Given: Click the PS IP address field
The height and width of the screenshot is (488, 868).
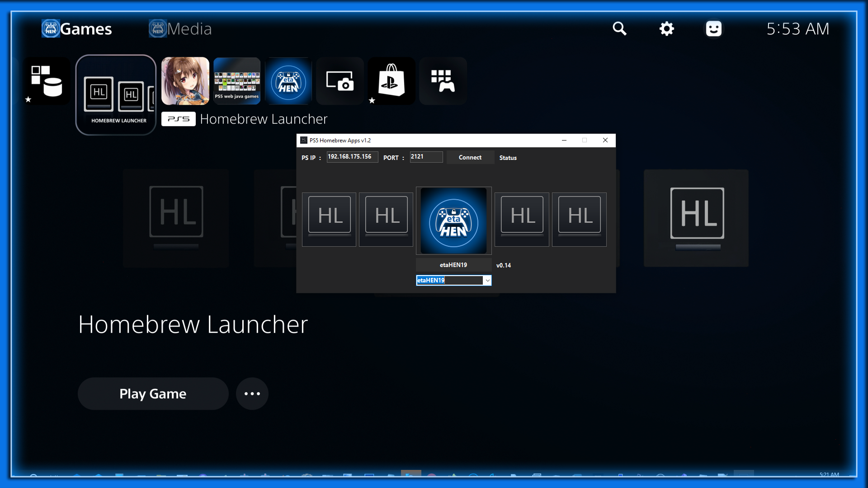Looking at the screenshot, I should coord(352,157).
